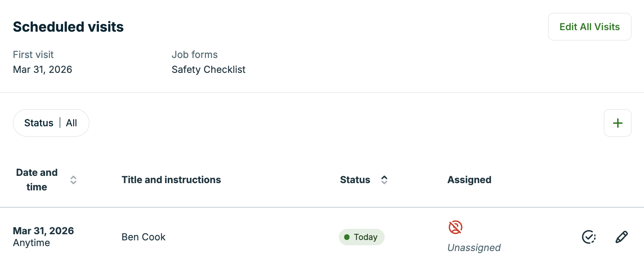Click the pencil icon to edit the visit
The image size is (644, 264).
click(621, 237)
